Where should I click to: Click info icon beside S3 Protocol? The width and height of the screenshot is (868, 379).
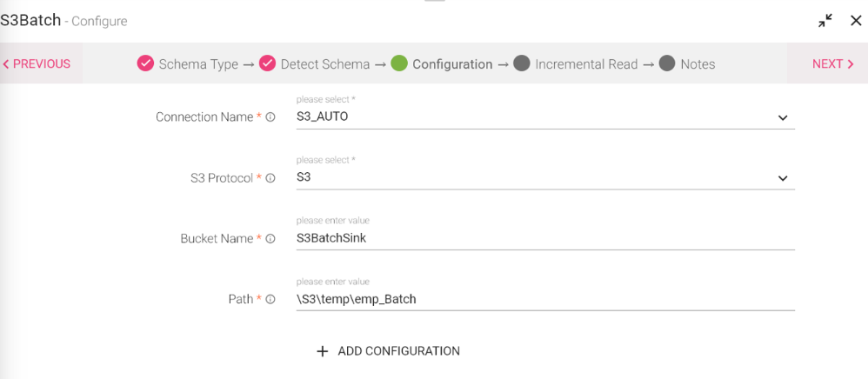tap(270, 178)
